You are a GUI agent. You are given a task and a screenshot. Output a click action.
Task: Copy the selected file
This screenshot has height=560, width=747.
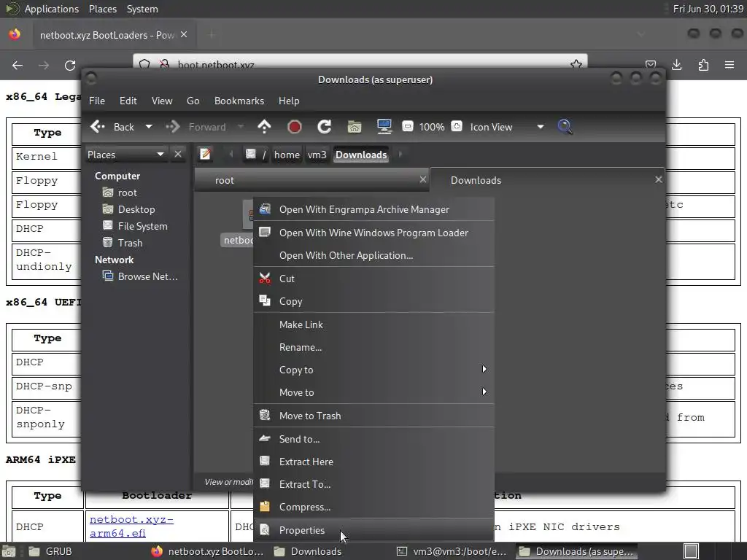tap(374, 301)
